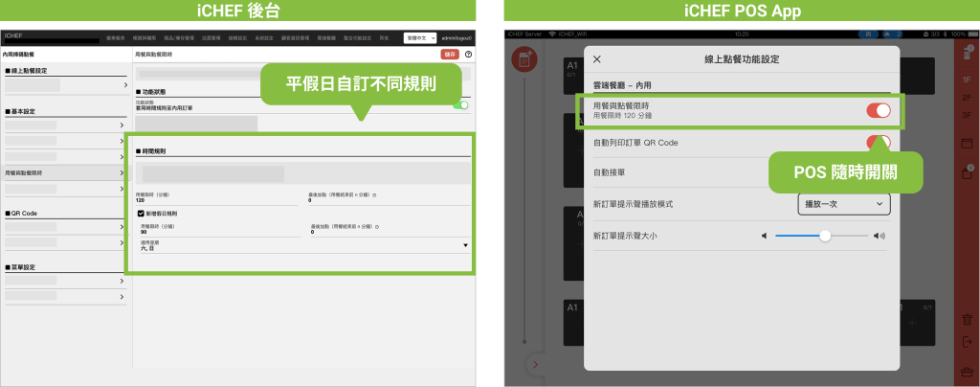Tap the clipboard icon with badge
The image size is (980, 387).
tap(967, 172)
